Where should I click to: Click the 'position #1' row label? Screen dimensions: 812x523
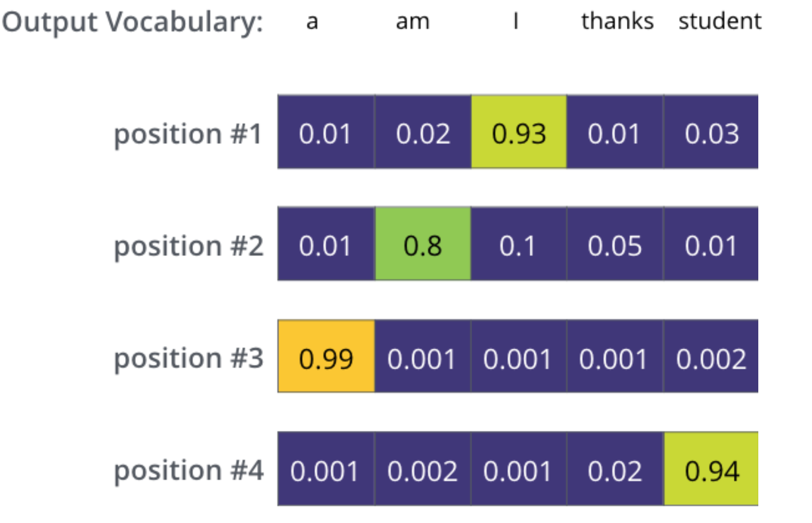point(188,133)
